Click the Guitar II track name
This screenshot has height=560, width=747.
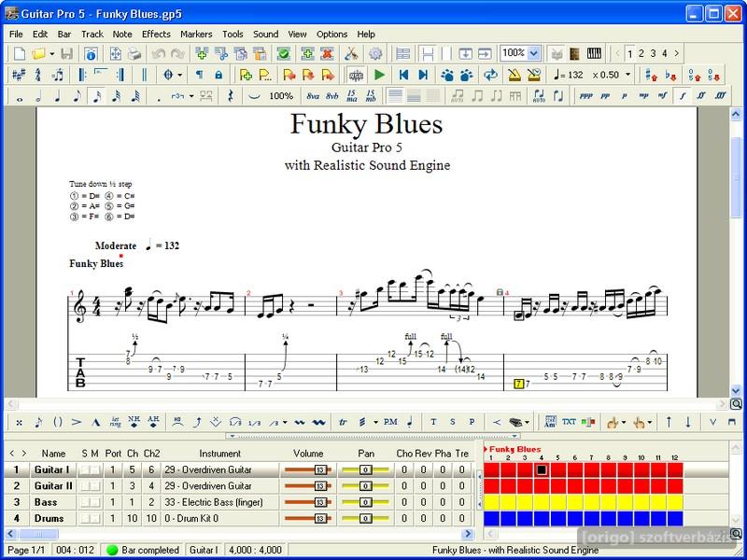(x=53, y=486)
